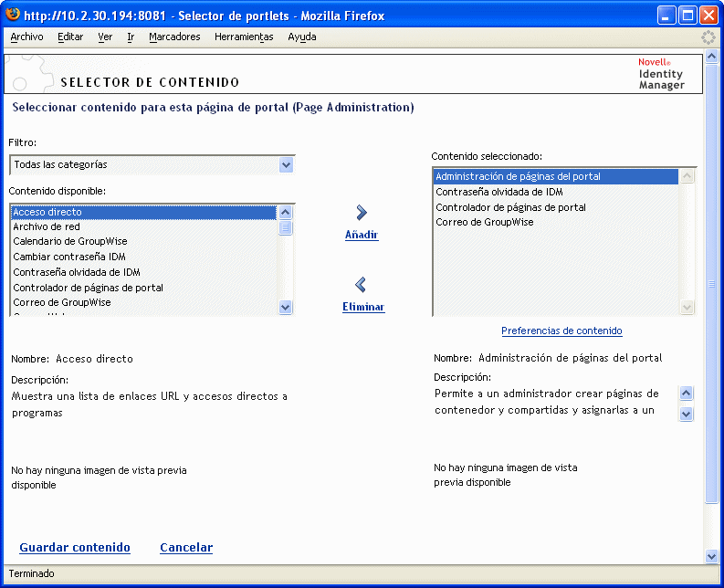Select Calendario de GroupWise item

tap(143, 241)
